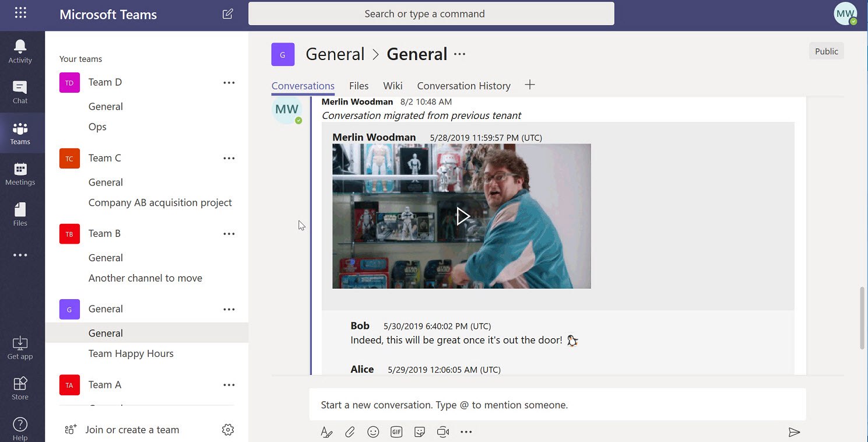Select Team B name
The width and height of the screenshot is (868, 442).
coord(104,233)
